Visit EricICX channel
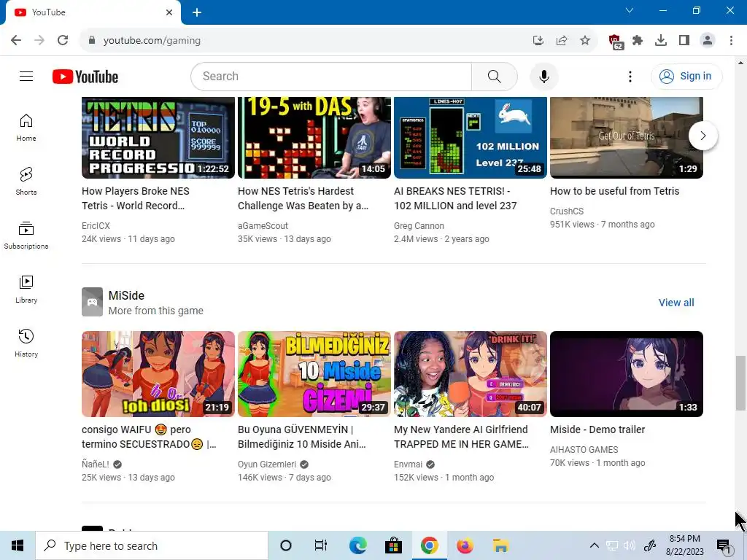The image size is (747, 560). pyautogui.click(x=96, y=226)
